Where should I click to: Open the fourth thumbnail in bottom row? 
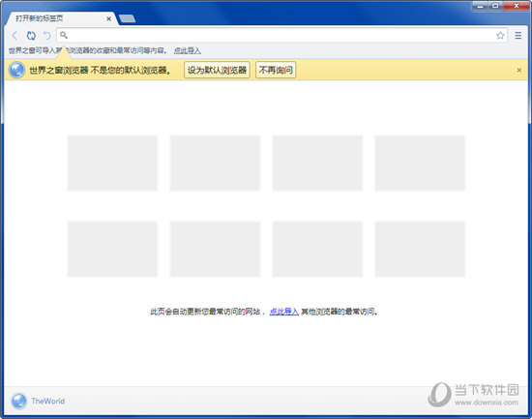point(420,249)
